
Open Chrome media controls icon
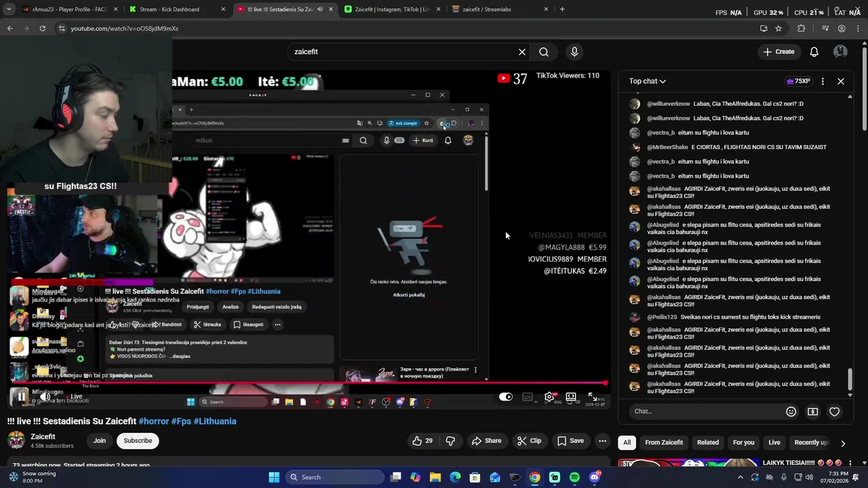coord(825,28)
